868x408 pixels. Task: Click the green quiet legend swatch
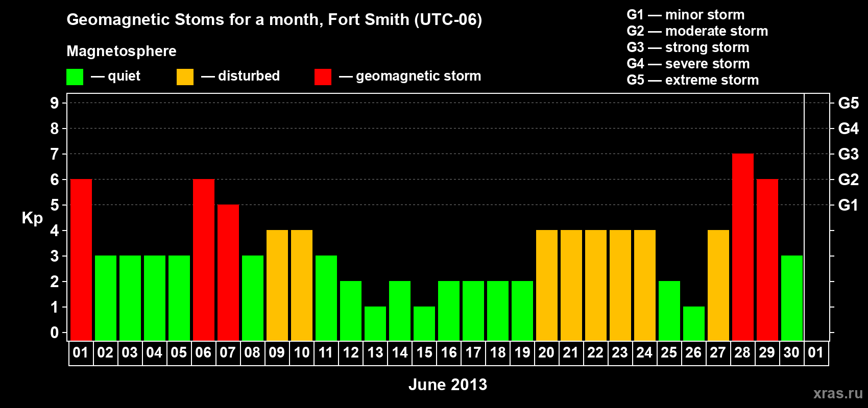point(75,77)
